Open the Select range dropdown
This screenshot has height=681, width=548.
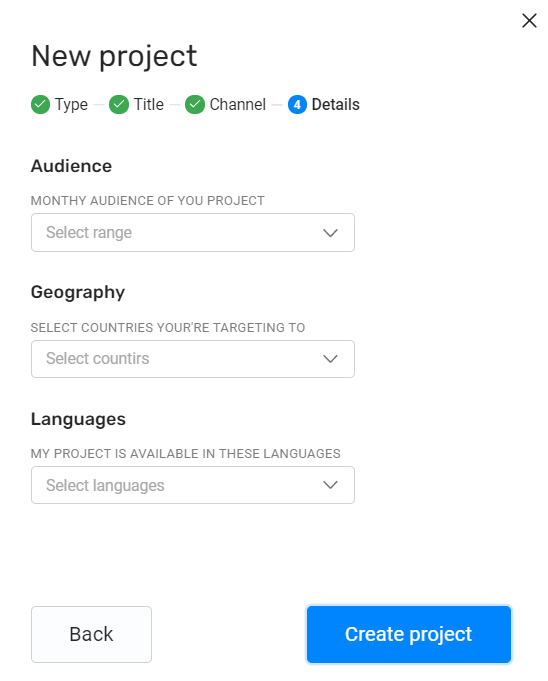[193, 232]
